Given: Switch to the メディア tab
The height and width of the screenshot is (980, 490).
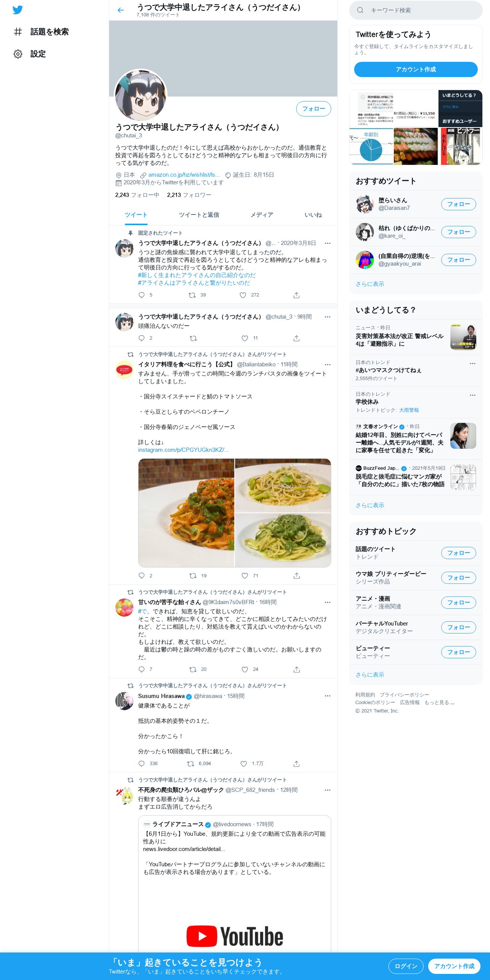Looking at the screenshot, I should (x=262, y=215).
